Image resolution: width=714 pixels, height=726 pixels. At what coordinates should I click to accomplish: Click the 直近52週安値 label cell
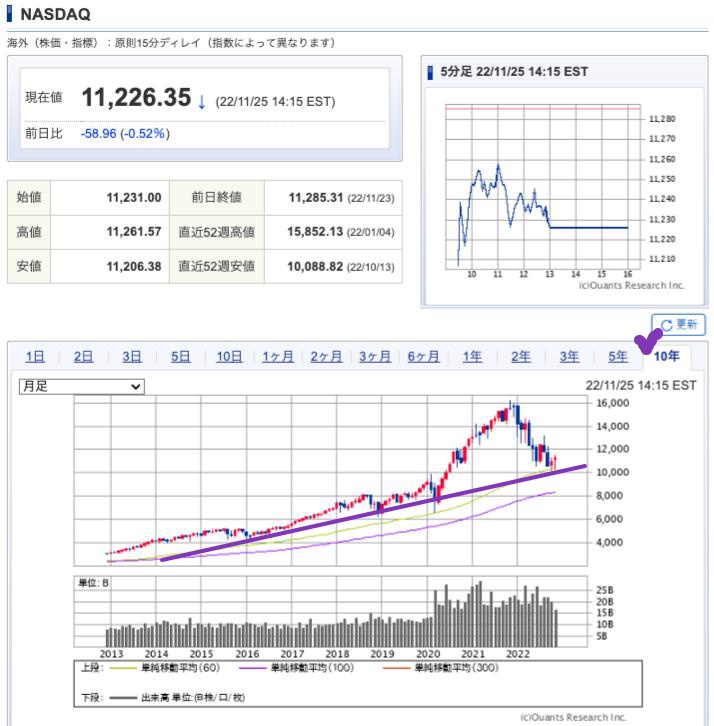[x=217, y=266]
